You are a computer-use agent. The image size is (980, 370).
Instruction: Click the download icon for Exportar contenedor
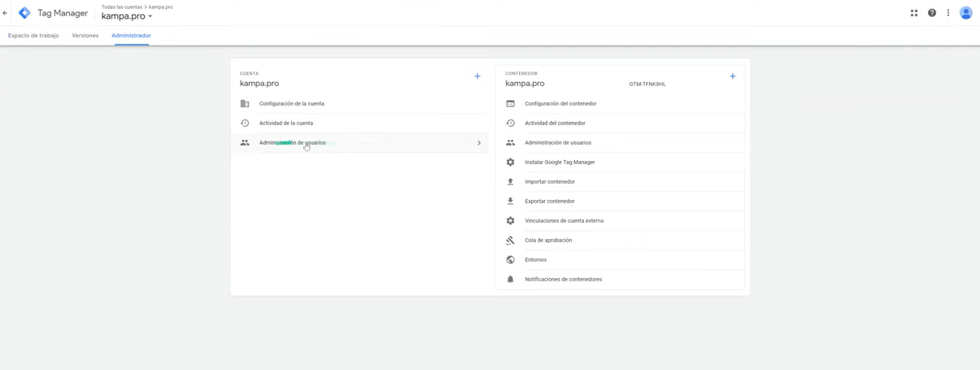(511, 202)
